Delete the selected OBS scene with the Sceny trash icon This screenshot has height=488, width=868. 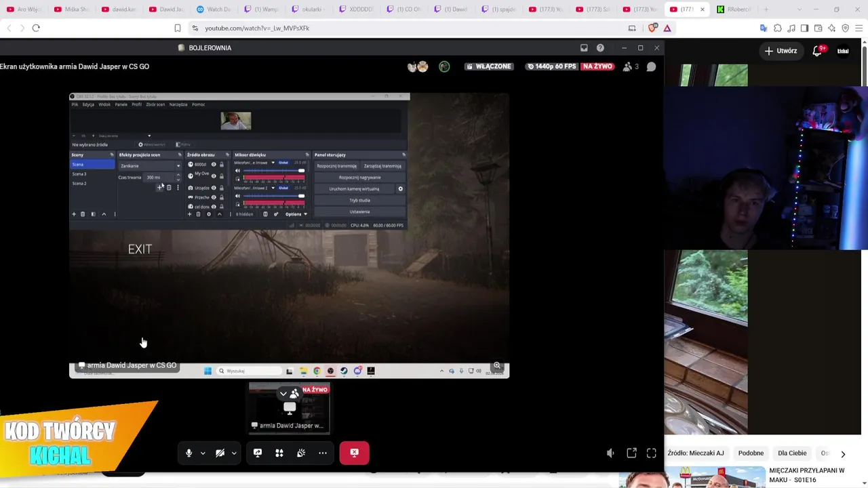tap(83, 214)
